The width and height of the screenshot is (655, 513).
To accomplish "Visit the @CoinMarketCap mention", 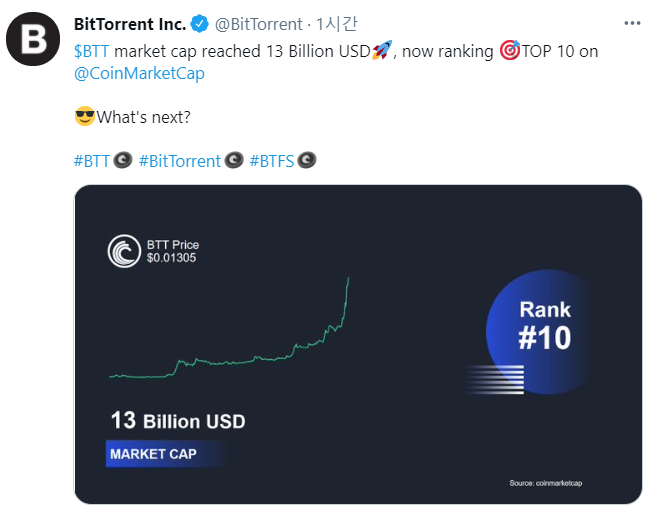I will pyautogui.click(x=139, y=74).
